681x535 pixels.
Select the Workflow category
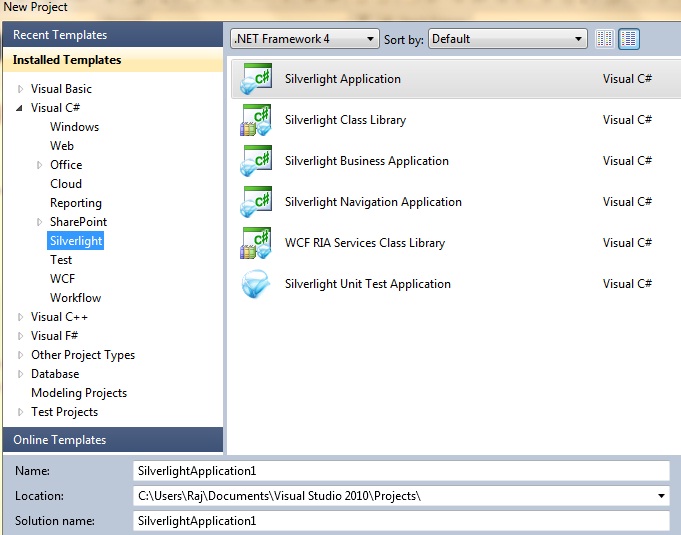coord(75,298)
